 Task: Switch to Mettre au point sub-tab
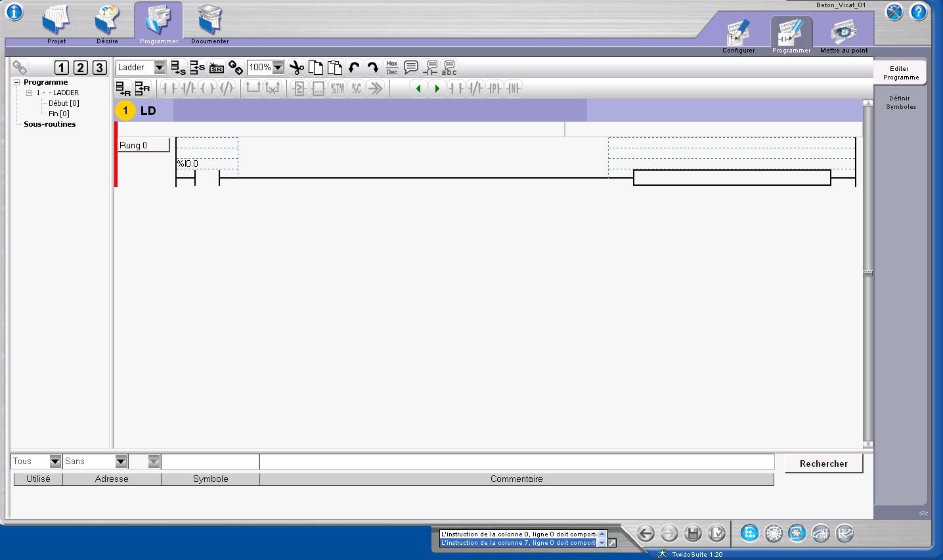click(844, 36)
